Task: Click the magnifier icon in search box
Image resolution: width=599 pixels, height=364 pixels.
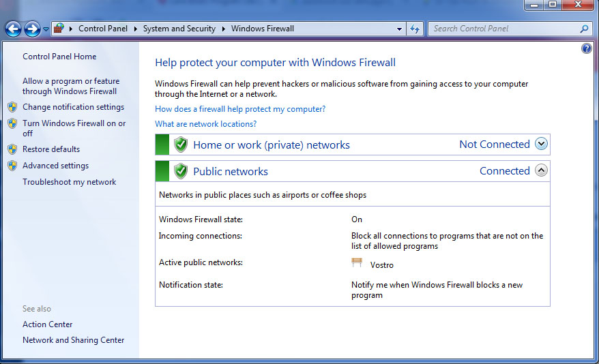Action: (x=584, y=29)
